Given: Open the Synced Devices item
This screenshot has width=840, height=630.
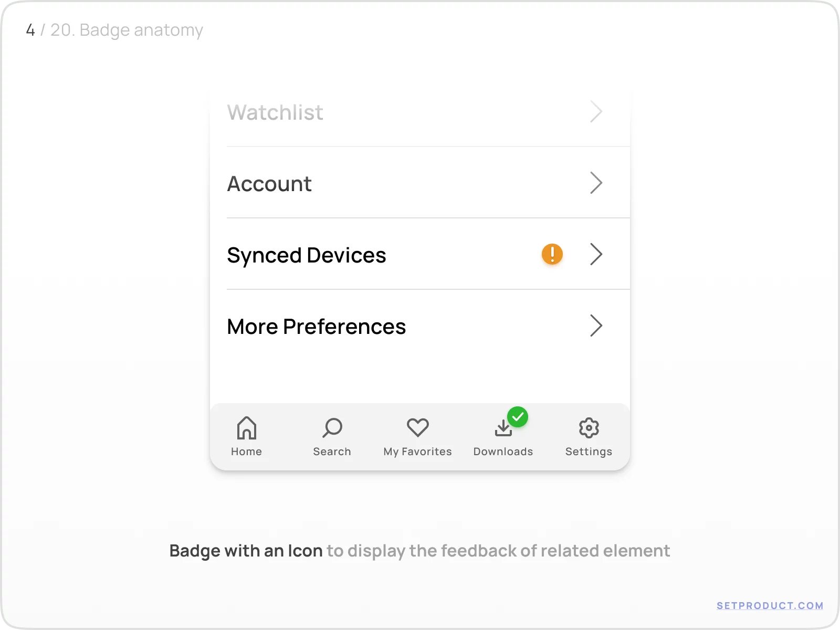Looking at the screenshot, I should [307, 255].
